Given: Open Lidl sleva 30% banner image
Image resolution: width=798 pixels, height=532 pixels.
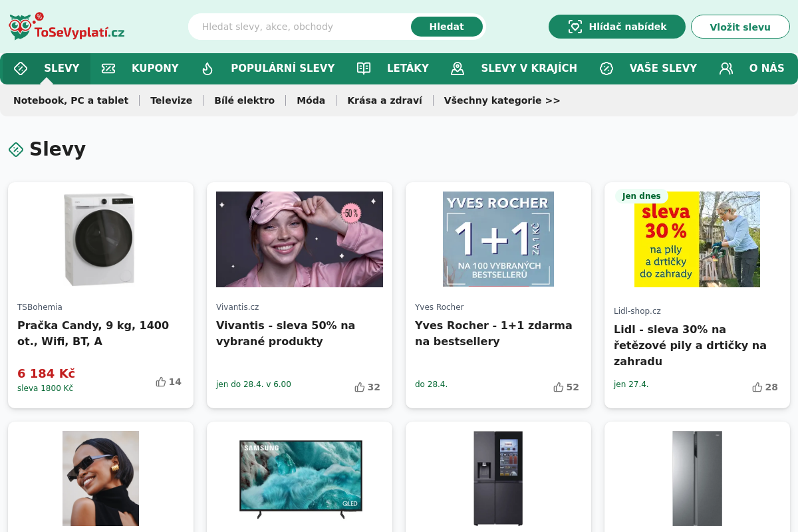Looking at the screenshot, I should tap(697, 239).
